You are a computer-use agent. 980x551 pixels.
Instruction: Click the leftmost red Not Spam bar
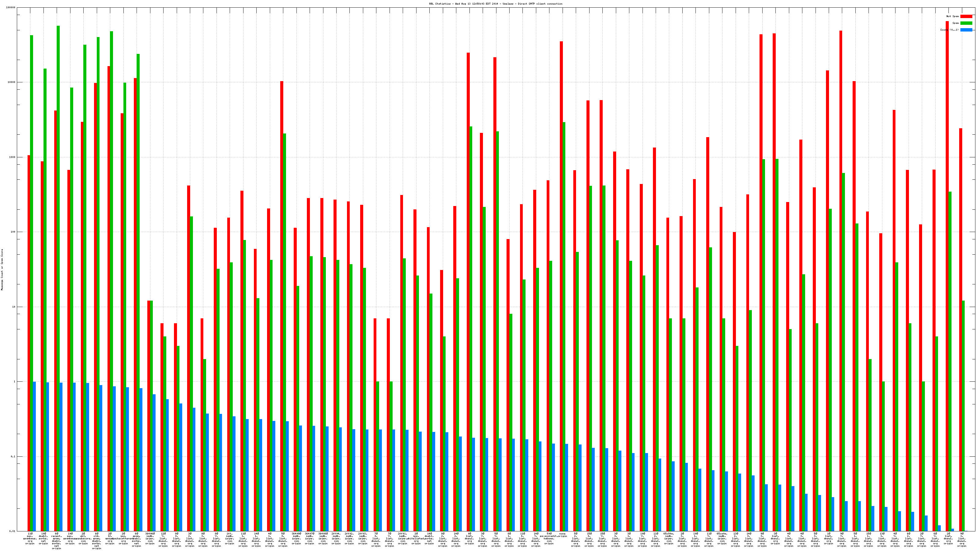[x=29, y=342]
